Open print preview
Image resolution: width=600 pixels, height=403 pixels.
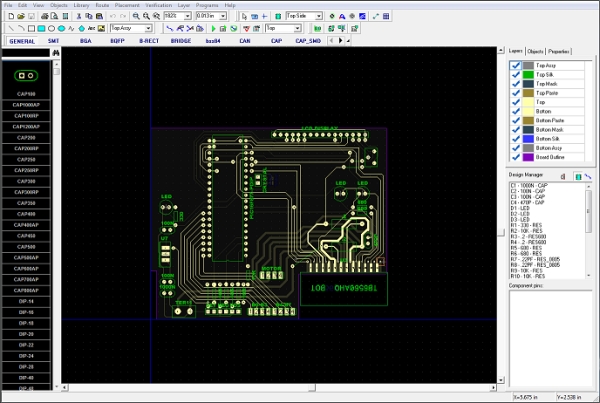55,16
